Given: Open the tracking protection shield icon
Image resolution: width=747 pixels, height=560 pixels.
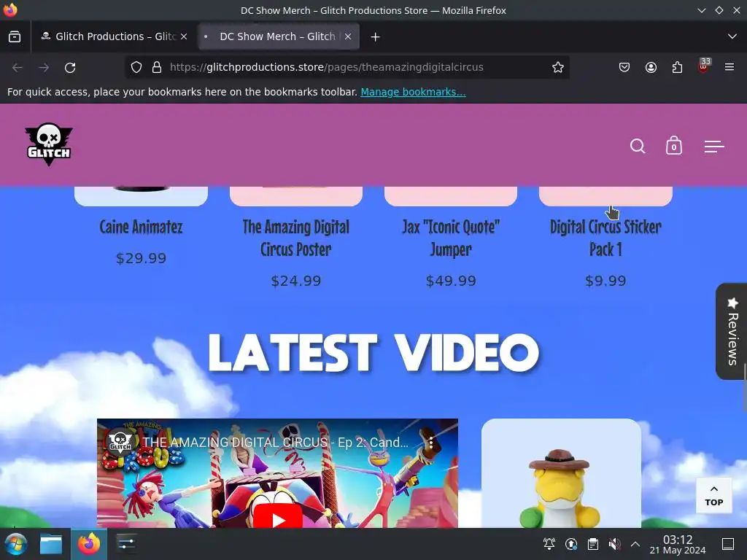Looking at the screenshot, I should pyautogui.click(x=136, y=67).
